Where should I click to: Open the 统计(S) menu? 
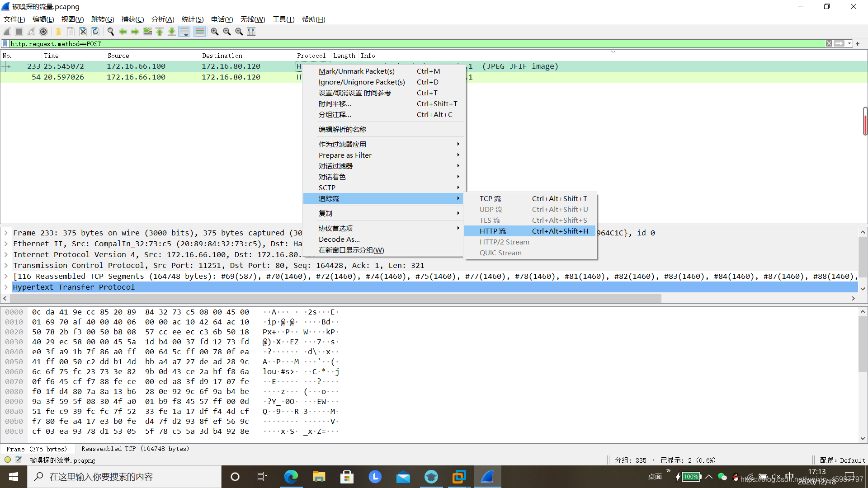point(192,19)
